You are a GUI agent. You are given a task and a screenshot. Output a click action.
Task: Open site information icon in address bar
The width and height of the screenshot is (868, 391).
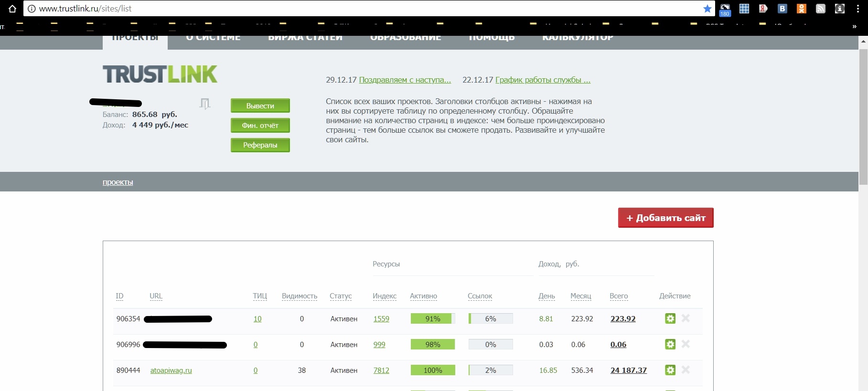[x=32, y=9]
